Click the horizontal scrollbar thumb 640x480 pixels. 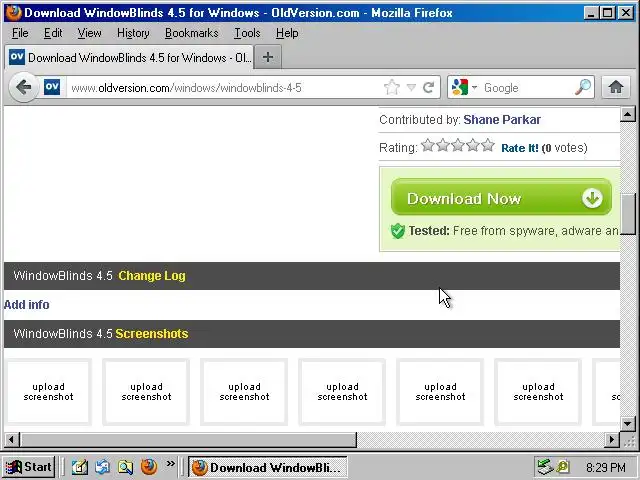tap(188, 440)
